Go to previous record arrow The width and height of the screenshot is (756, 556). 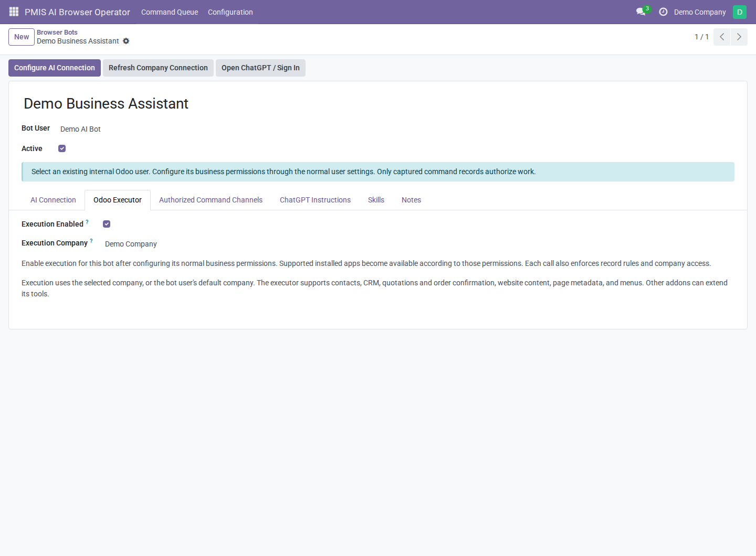[x=722, y=37]
